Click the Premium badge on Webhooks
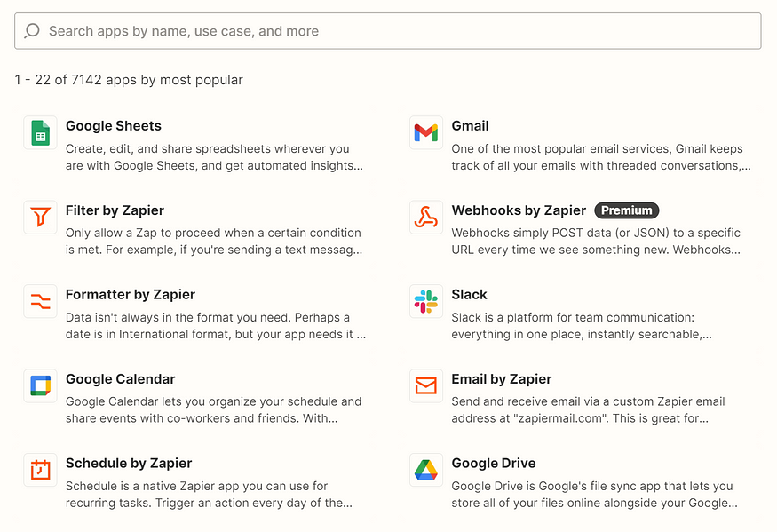 [x=626, y=210]
